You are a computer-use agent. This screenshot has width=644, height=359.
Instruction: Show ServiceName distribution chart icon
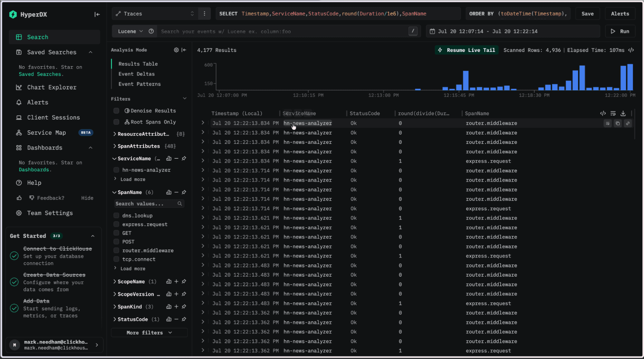168,158
